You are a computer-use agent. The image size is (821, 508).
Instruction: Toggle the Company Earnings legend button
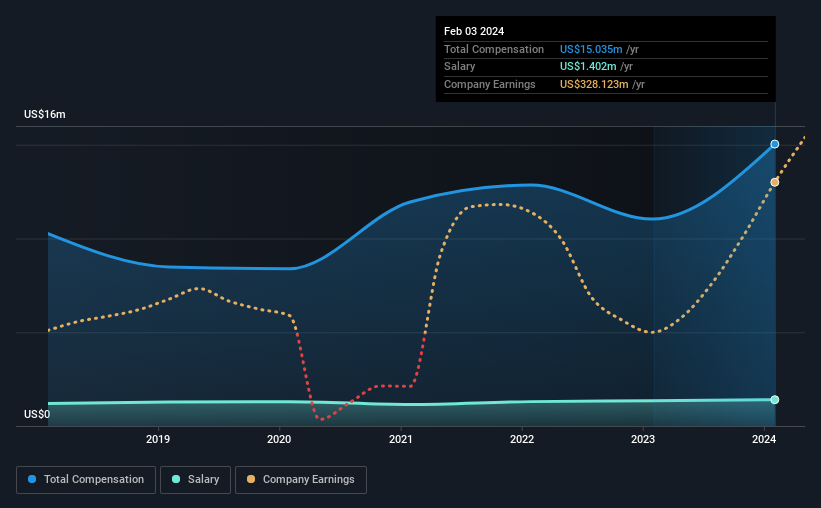click(x=301, y=480)
